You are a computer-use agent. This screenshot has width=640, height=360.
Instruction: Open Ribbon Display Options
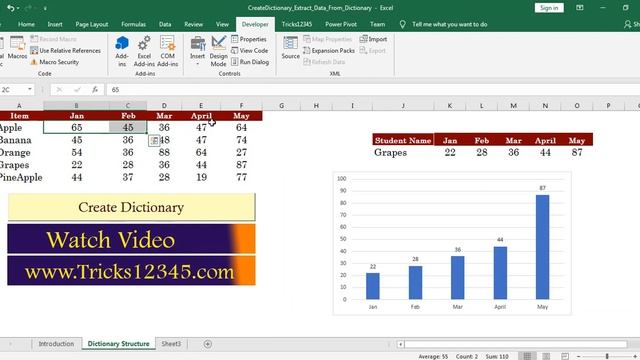pos(580,8)
